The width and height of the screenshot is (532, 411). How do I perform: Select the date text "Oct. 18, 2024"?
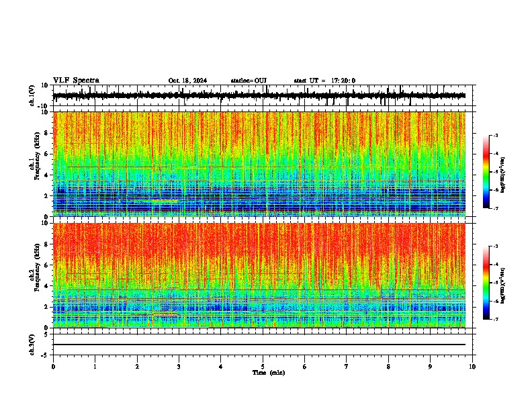187,81
